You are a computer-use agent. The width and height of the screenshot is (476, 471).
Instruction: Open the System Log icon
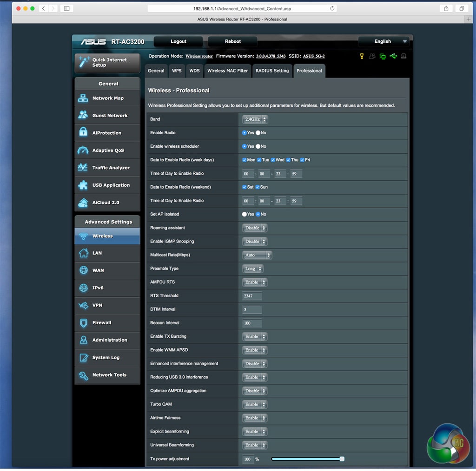tap(84, 358)
